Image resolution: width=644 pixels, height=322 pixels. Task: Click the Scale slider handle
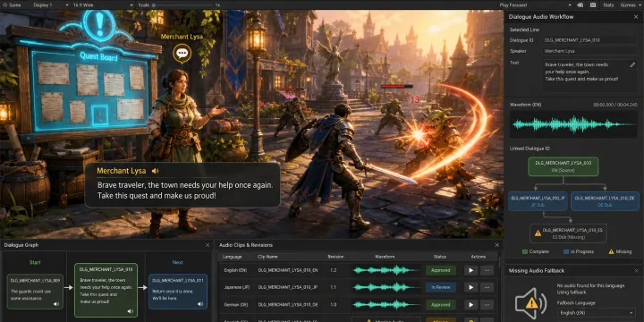pyautogui.click(x=153, y=5)
